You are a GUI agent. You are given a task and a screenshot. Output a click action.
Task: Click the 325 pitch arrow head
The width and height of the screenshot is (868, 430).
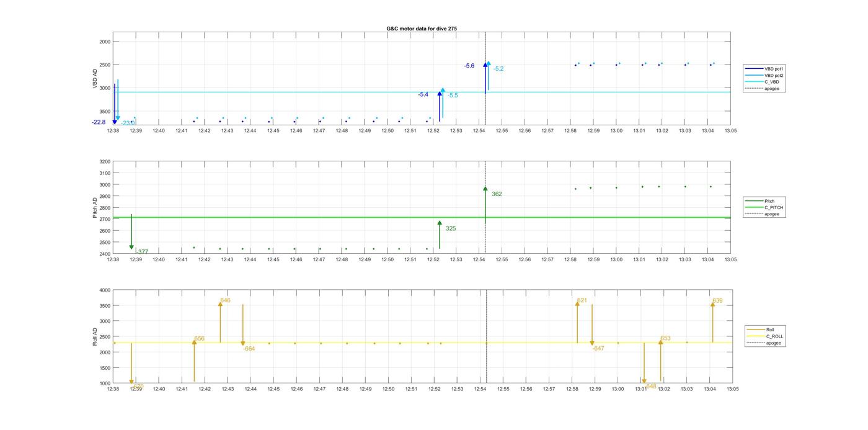tap(440, 223)
